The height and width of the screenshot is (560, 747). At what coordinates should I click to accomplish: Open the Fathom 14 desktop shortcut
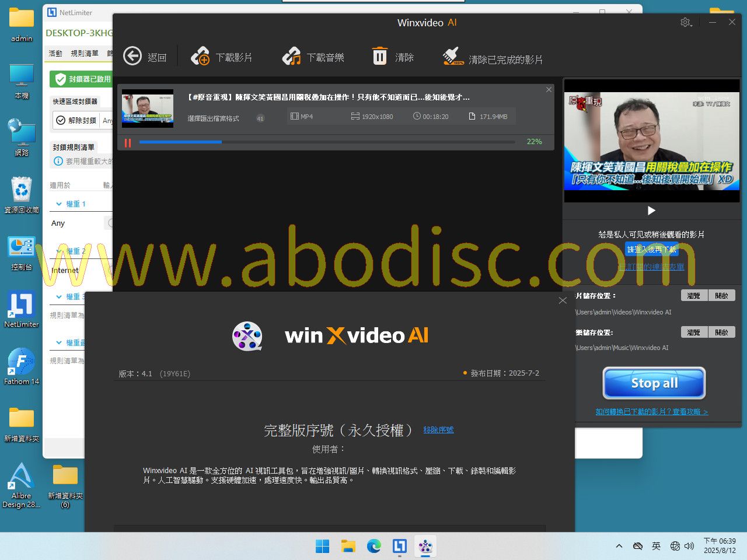pyautogui.click(x=22, y=367)
